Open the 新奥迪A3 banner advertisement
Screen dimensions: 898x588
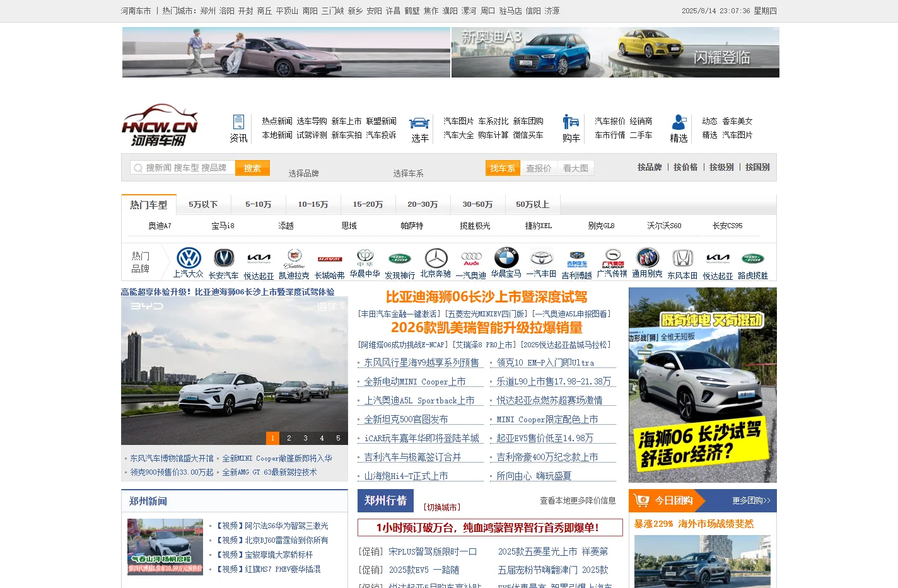tap(615, 52)
